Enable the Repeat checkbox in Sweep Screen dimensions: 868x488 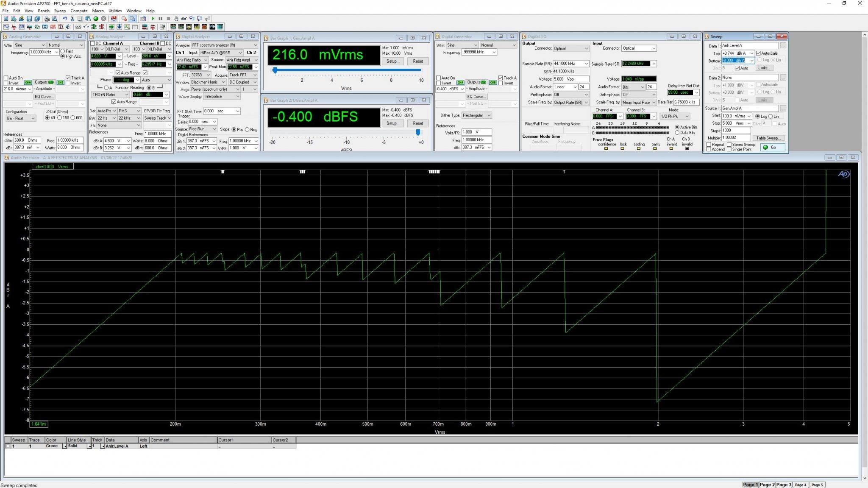(709, 145)
